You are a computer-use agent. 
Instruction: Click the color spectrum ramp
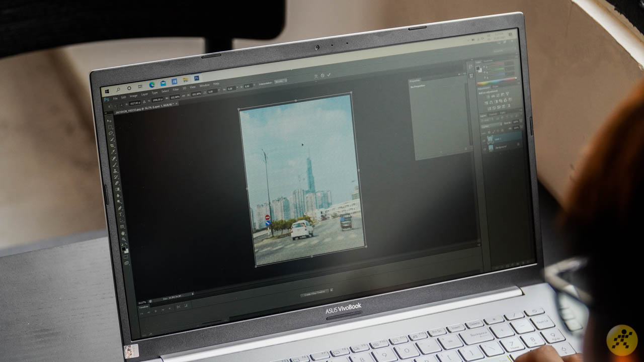pos(497,81)
